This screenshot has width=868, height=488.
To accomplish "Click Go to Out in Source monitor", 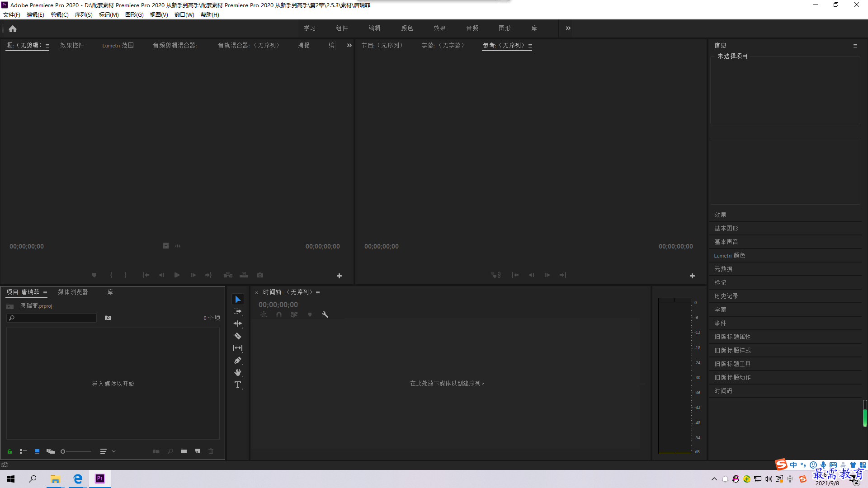I will [x=208, y=275].
